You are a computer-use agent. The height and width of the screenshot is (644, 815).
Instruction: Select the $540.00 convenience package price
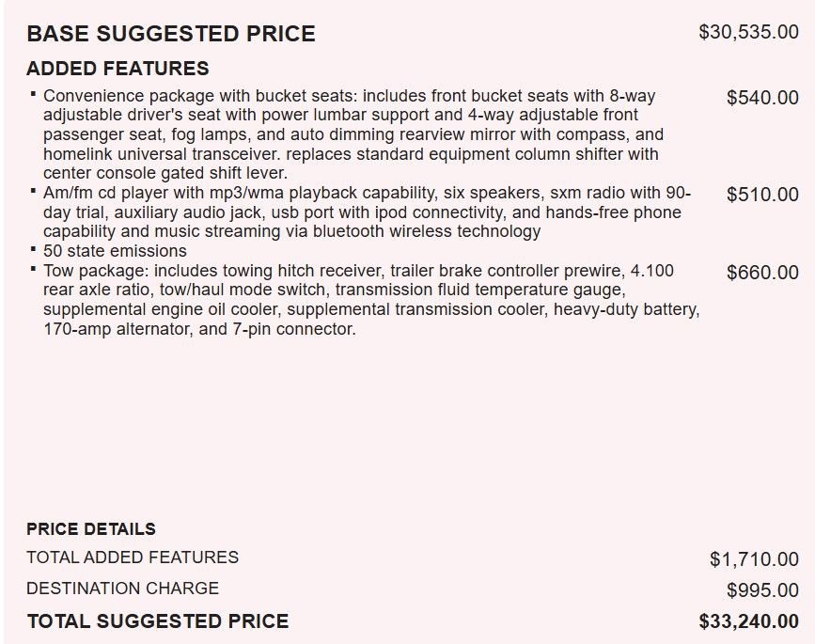pyautogui.click(x=762, y=98)
